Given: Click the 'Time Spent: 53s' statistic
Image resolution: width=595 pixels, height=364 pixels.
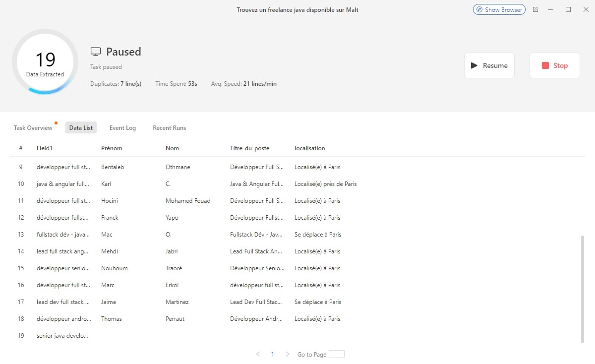Looking at the screenshot, I should point(177,84).
